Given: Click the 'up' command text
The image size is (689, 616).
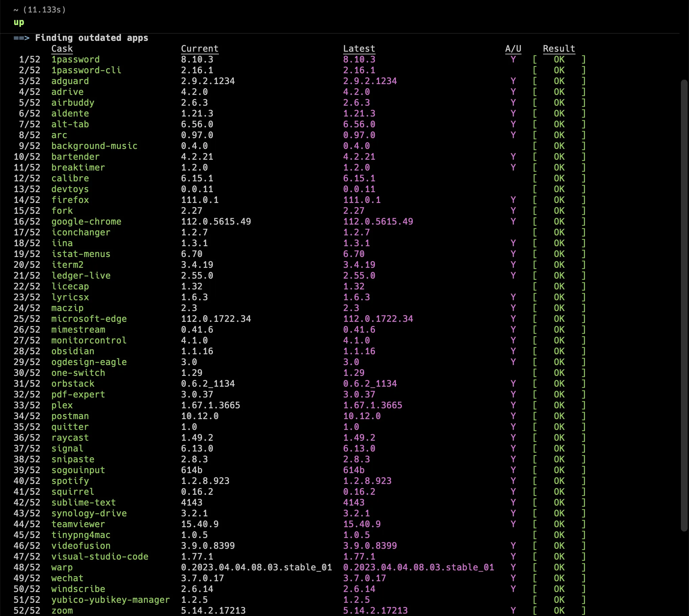Looking at the screenshot, I should pos(19,22).
